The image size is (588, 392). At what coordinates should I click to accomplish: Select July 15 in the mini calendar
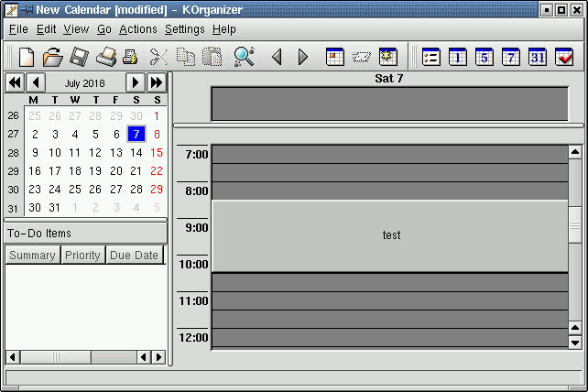pos(157,153)
